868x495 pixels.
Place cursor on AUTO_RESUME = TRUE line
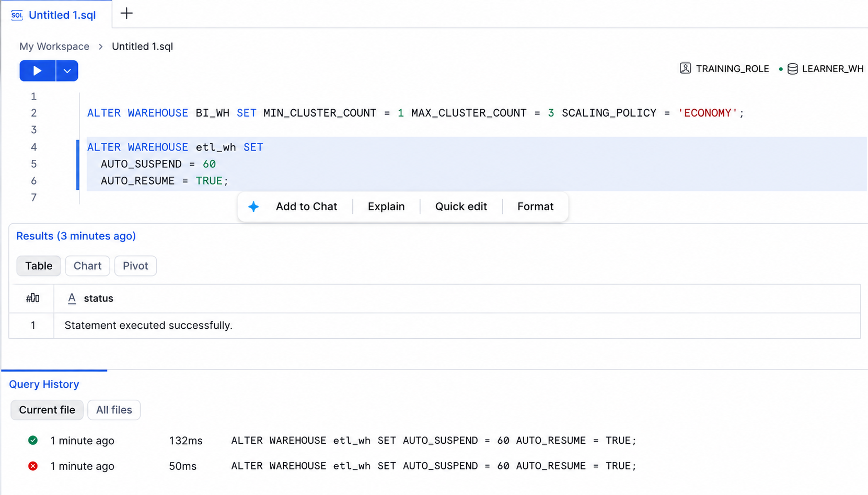pyautogui.click(x=165, y=181)
